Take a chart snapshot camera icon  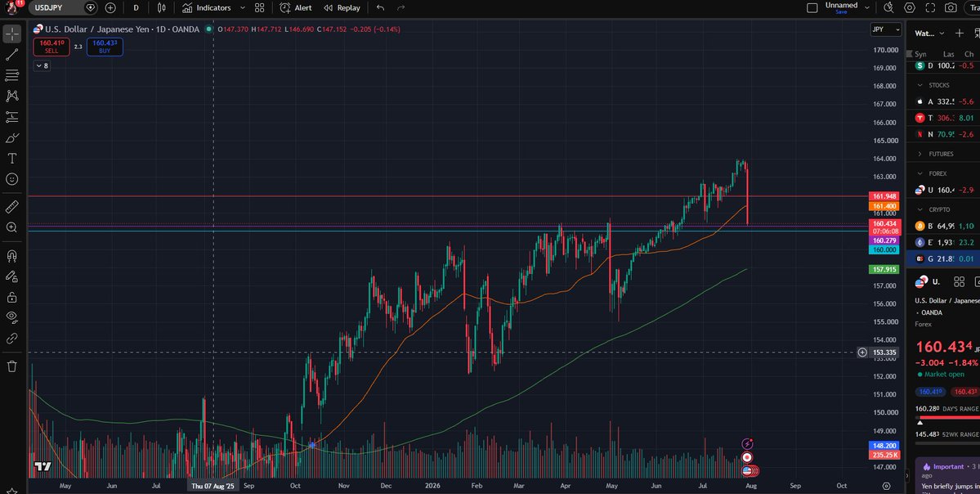click(x=951, y=7)
